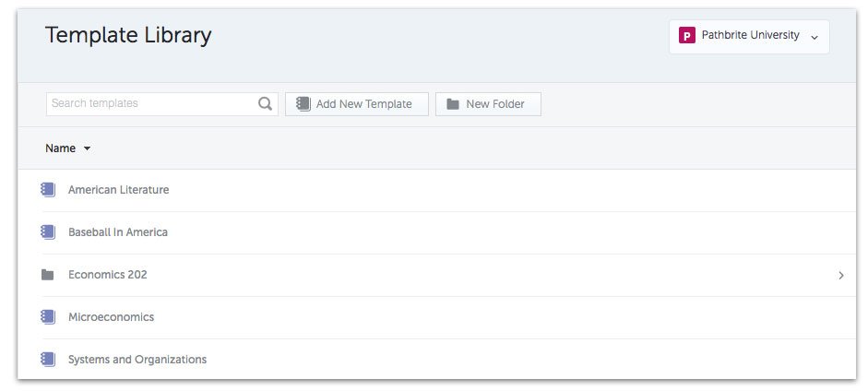Click the Add New Template button
This screenshot has width=868, height=391.
point(357,104)
